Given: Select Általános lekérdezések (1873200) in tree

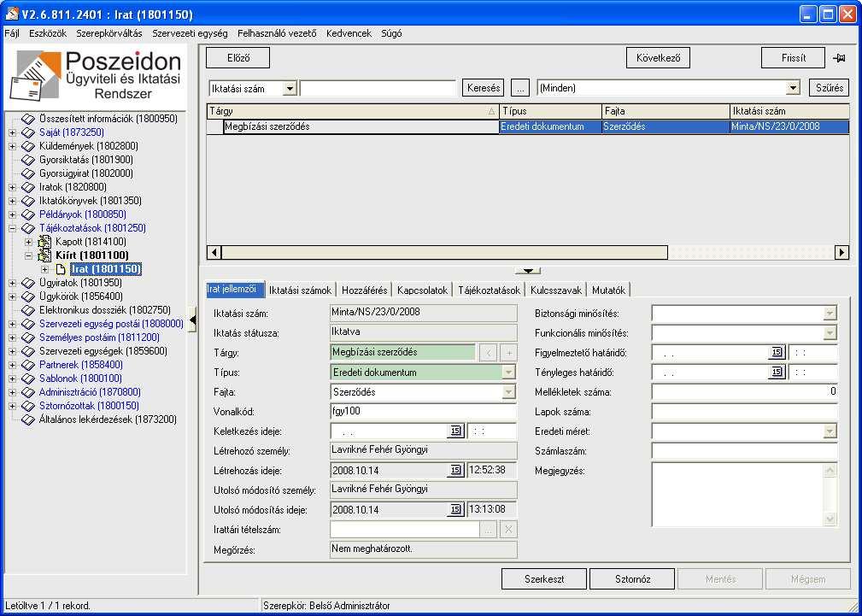Looking at the screenshot, I should click(108, 419).
